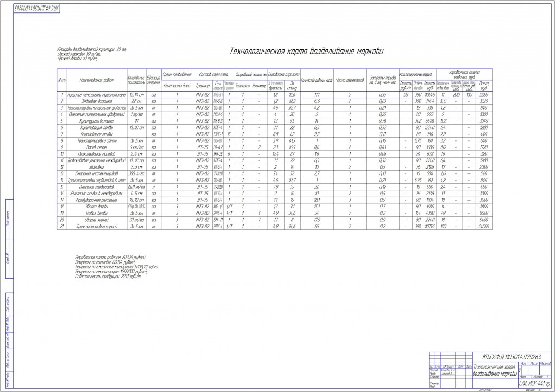
Task: Select the 'Уборка корней' row name
Action: pyautogui.click(x=96, y=220)
